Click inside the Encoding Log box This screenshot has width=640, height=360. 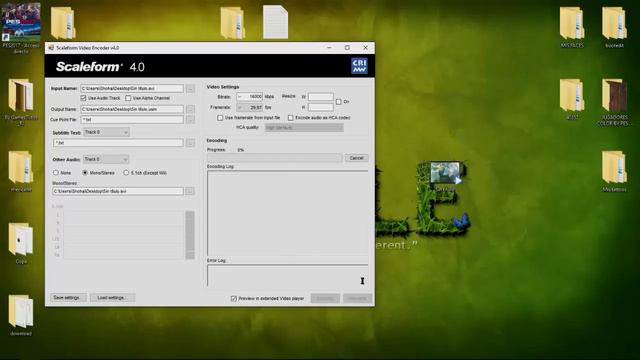[287, 213]
